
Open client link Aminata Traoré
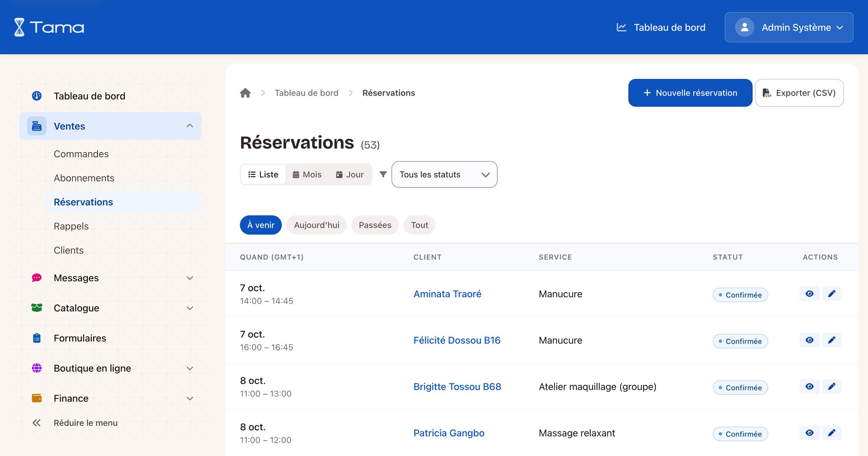[x=448, y=294]
